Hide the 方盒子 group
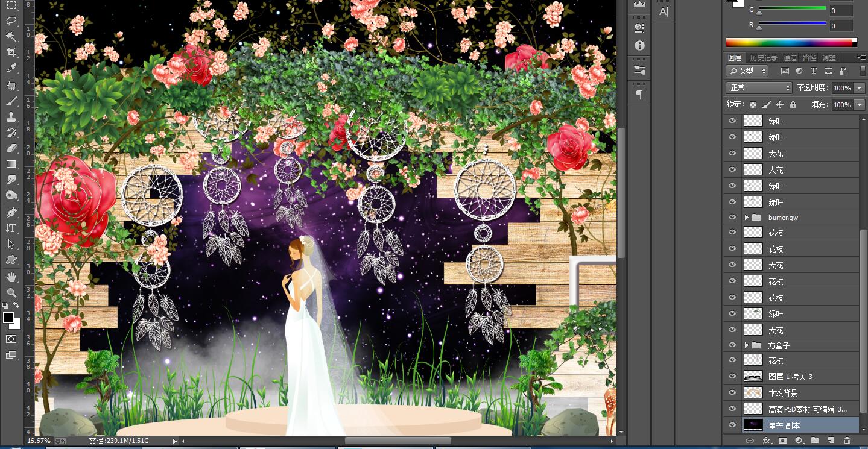Screen dimensions: 868x449 click(732, 345)
